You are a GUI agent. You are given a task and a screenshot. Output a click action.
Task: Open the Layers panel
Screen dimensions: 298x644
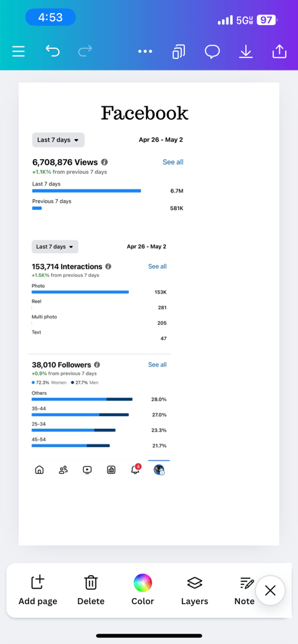(195, 590)
